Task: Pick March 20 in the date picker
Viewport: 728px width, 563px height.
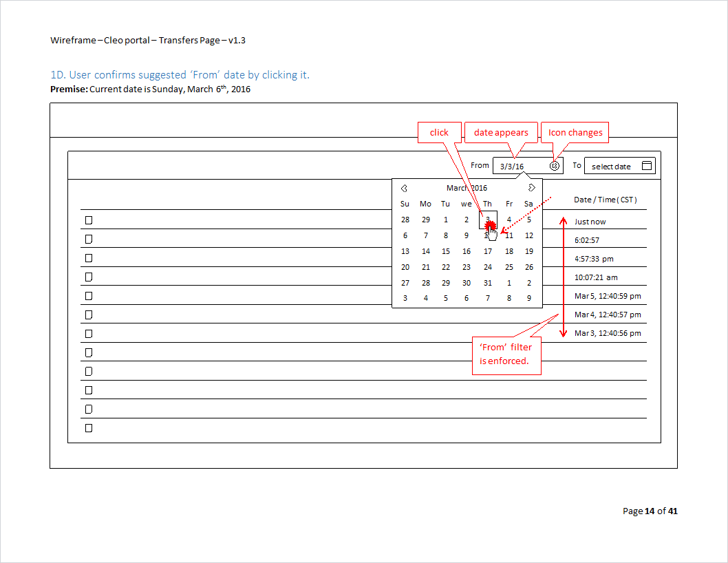Action: point(405,267)
